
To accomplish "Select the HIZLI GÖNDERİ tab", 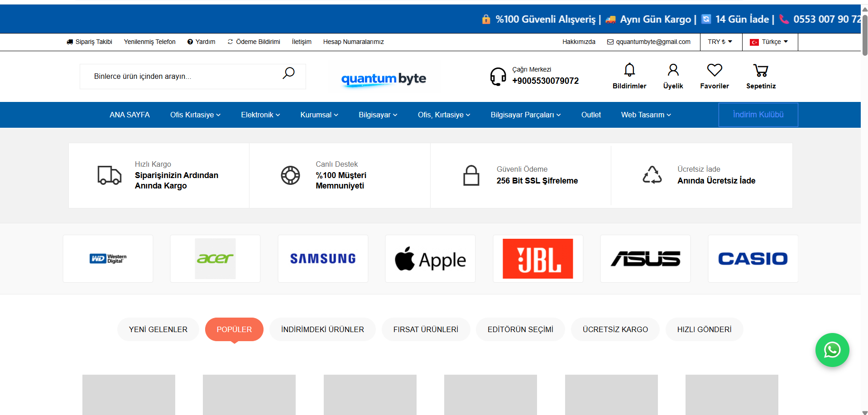I will [x=704, y=329].
